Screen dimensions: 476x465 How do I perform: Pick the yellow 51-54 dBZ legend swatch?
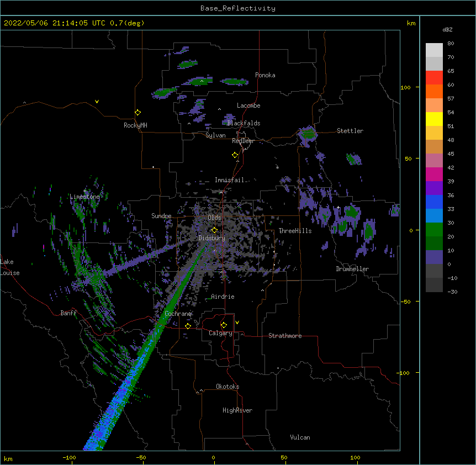(x=434, y=119)
